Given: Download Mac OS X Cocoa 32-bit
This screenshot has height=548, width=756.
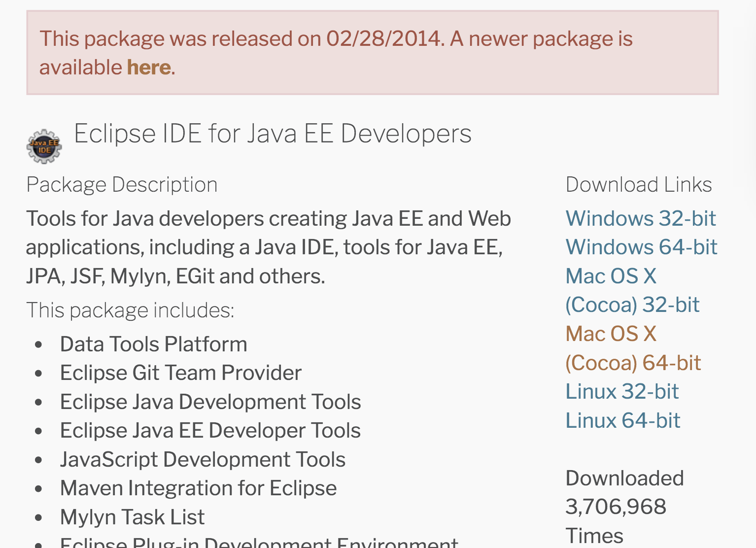Looking at the screenshot, I should (x=632, y=291).
